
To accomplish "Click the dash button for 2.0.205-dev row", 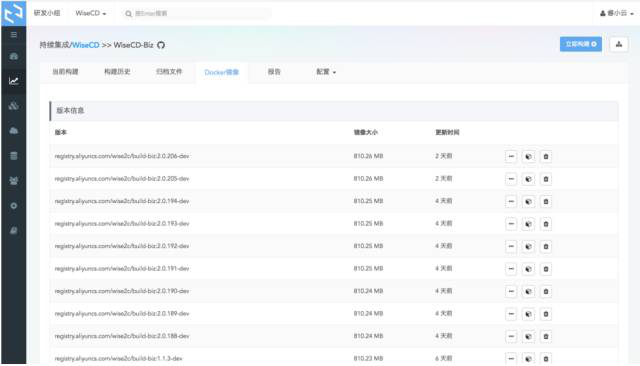I will pos(511,179).
